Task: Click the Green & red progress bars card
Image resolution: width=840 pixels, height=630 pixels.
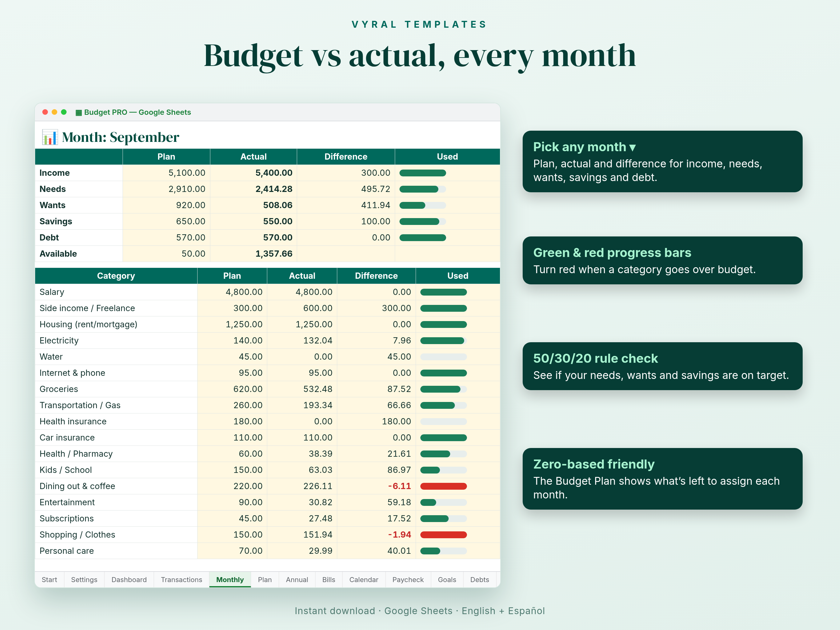Action: pos(662,260)
